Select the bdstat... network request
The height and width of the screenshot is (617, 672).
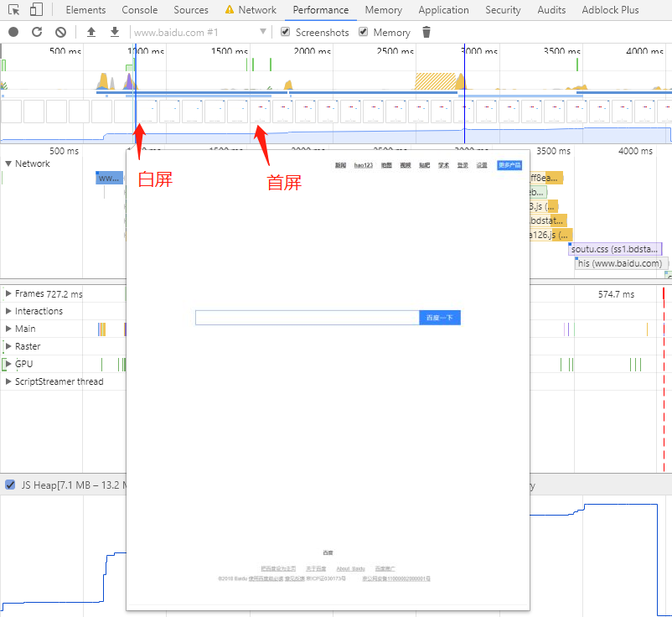548,220
